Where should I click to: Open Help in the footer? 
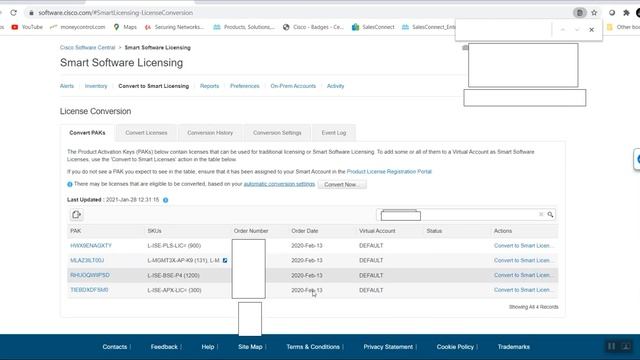coord(208,347)
